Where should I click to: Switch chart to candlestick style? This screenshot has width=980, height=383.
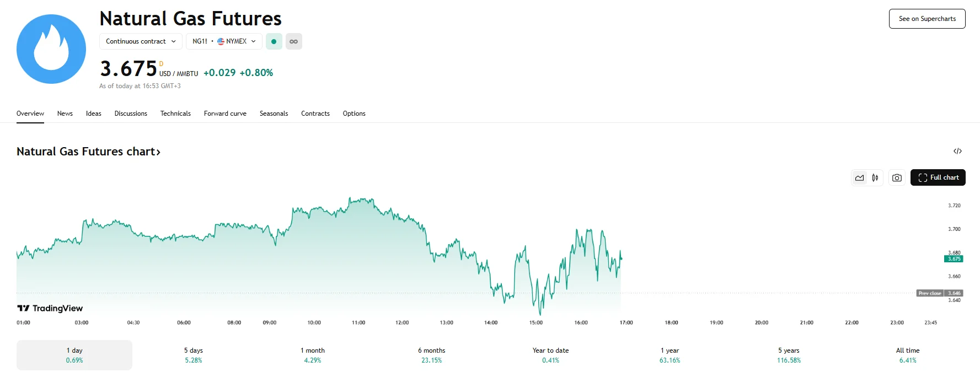875,177
